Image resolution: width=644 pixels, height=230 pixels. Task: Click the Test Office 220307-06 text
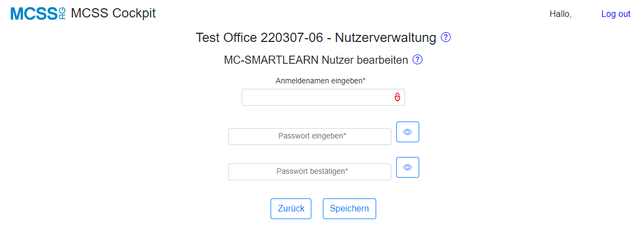click(x=262, y=38)
